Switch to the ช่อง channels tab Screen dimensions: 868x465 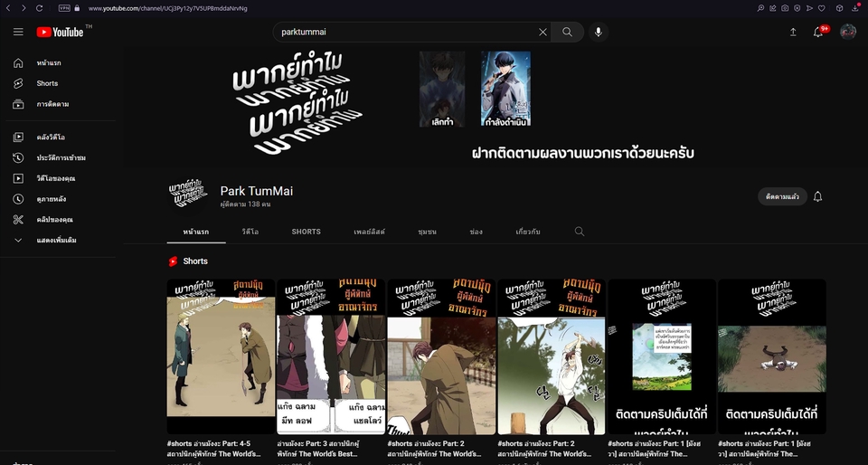[476, 232]
